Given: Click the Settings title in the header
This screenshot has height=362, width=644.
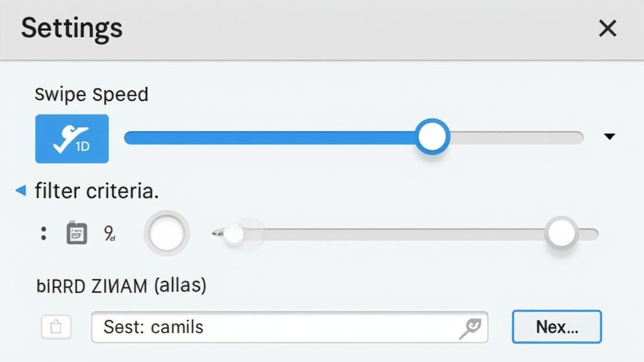Looking at the screenshot, I should 72,29.
